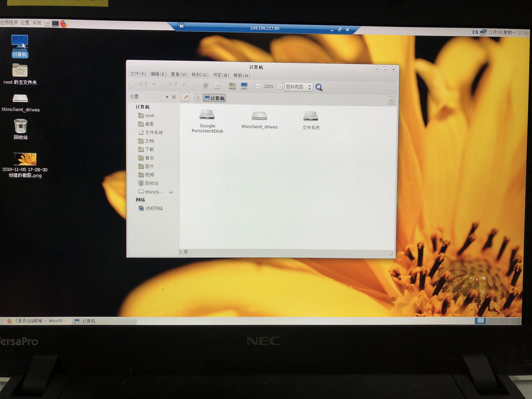Select the screenshot png file on desktop
The image size is (532, 399).
pos(25,165)
